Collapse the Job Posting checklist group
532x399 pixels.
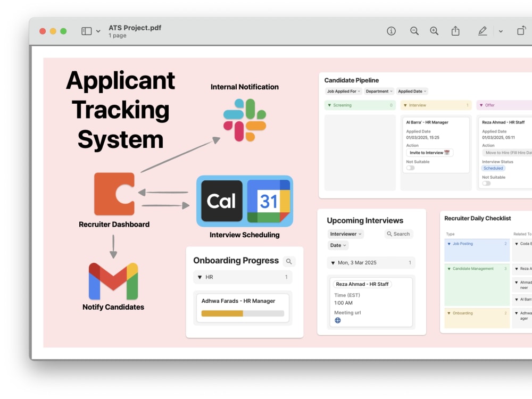[x=449, y=244]
